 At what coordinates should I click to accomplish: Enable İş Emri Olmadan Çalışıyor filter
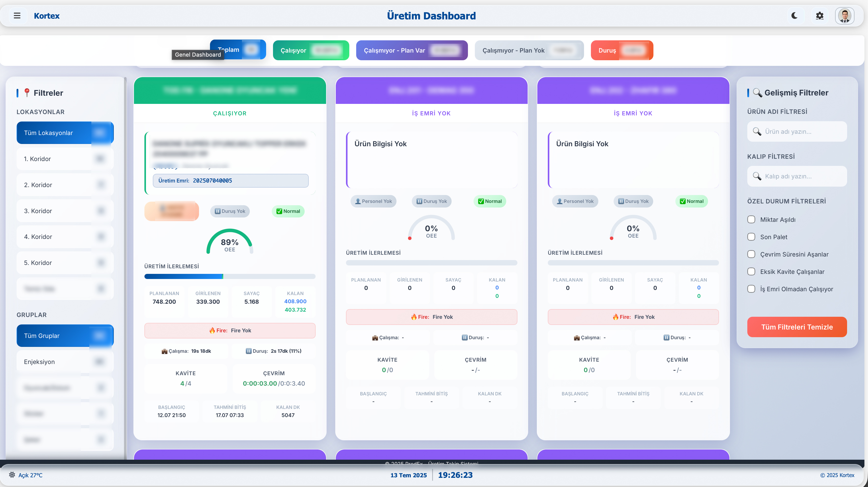(751, 289)
